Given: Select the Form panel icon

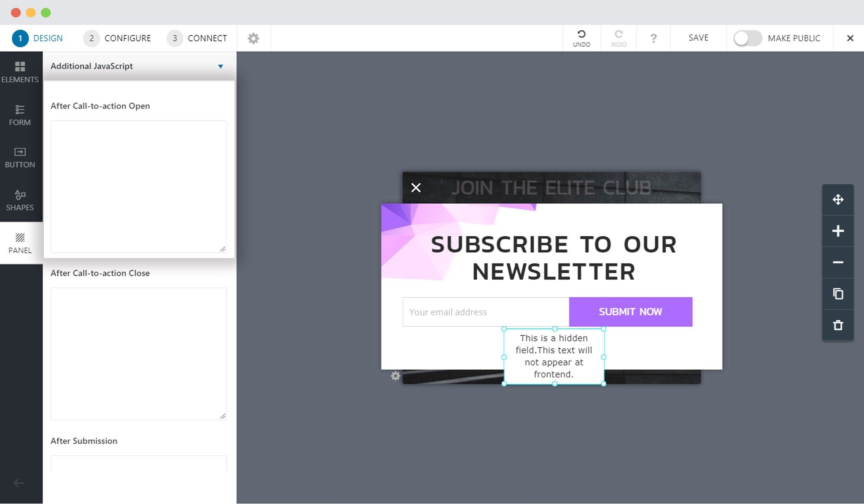Looking at the screenshot, I should 20,115.
